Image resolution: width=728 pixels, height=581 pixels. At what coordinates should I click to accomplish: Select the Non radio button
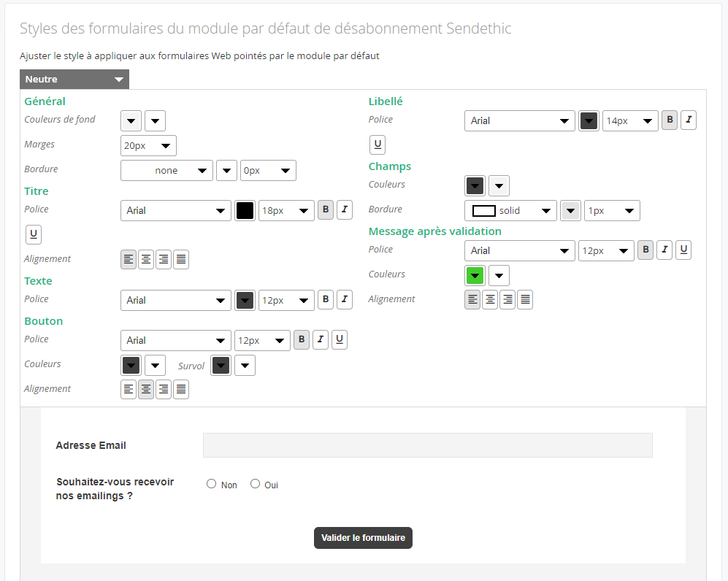pos(211,484)
